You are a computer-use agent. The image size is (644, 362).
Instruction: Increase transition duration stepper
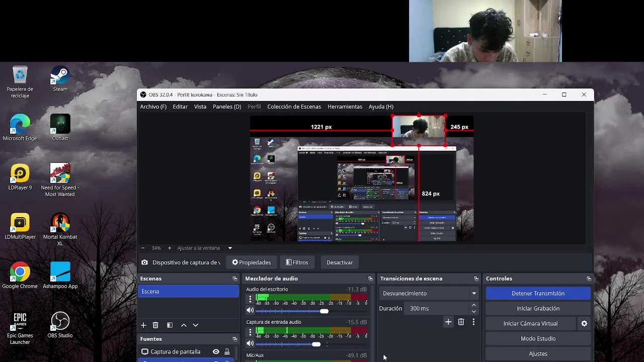[x=474, y=305]
